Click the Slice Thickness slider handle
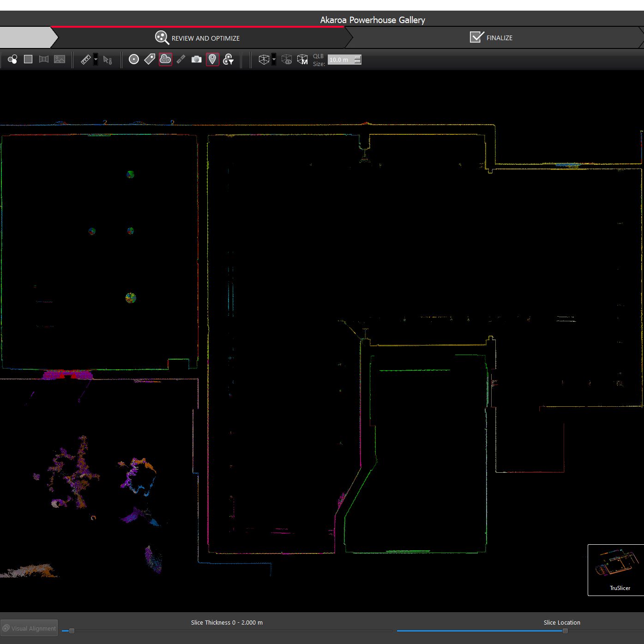This screenshot has width=644, height=644. (72, 631)
